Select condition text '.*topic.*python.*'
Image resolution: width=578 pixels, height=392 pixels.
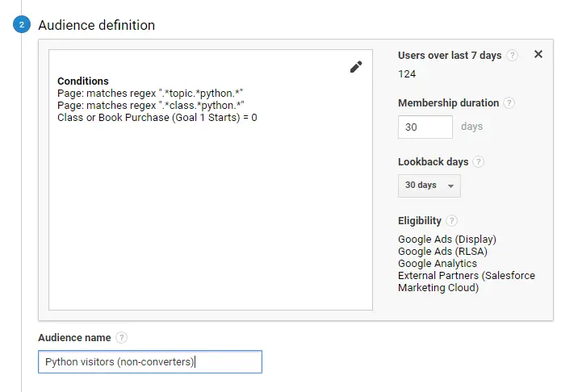point(200,94)
